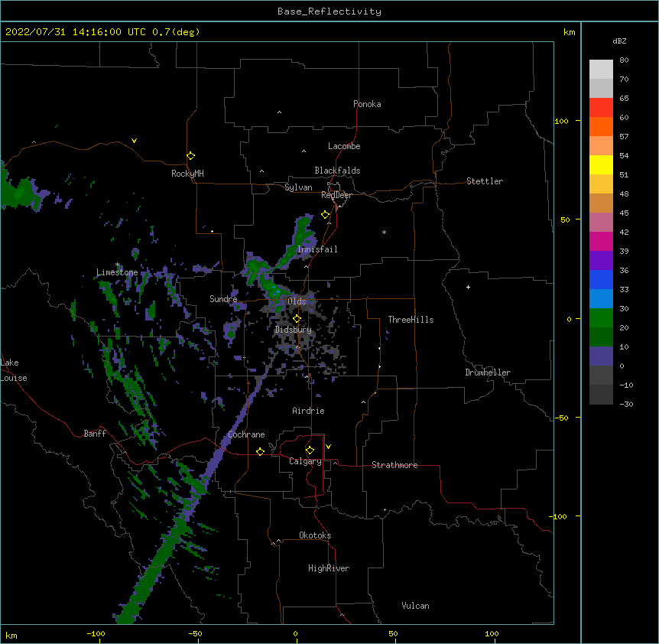Click the white plus marker near Drumheller
This screenshot has height=644, width=659.
[468, 287]
